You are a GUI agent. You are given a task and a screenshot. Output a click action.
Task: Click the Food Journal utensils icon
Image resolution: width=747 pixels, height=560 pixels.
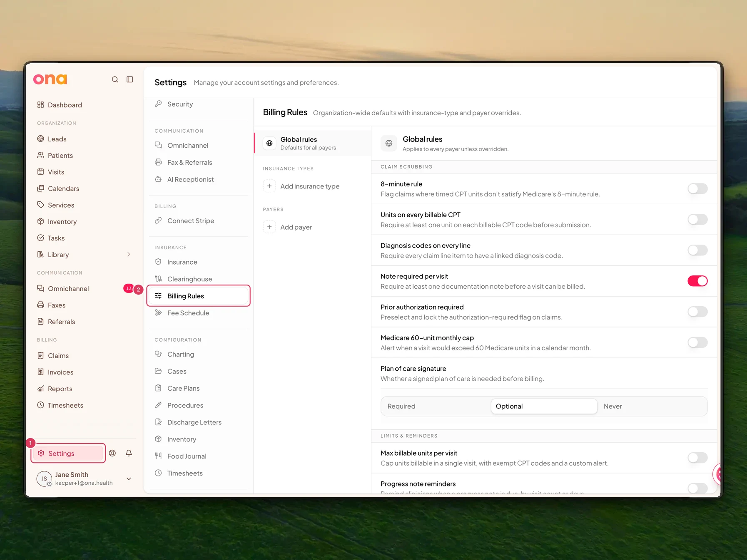(158, 456)
